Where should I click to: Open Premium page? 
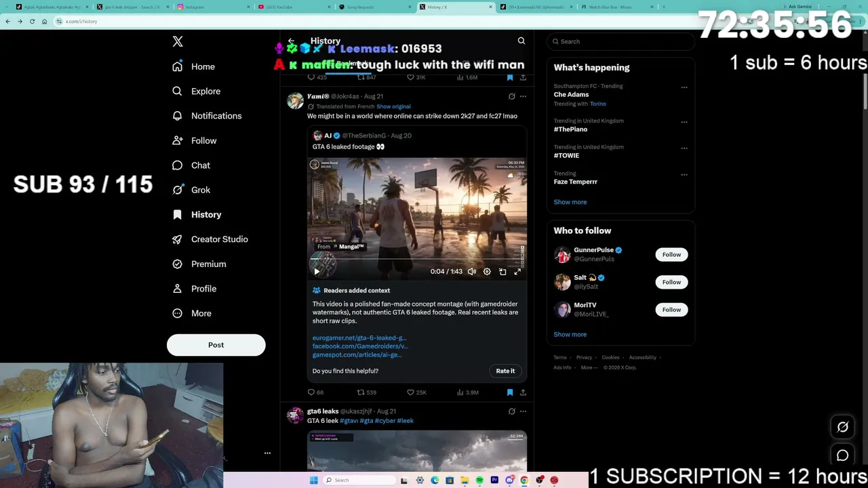coord(199,264)
